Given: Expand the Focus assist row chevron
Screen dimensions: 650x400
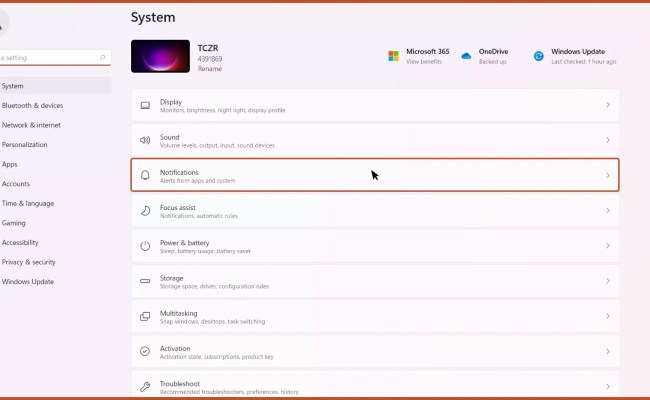Looking at the screenshot, I should click(608, 211).
